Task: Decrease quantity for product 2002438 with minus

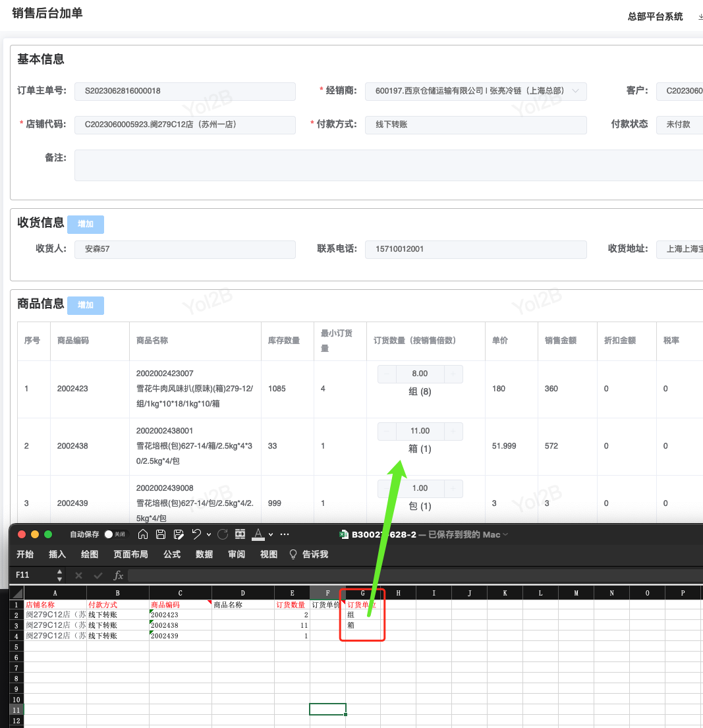Action: 387,432
